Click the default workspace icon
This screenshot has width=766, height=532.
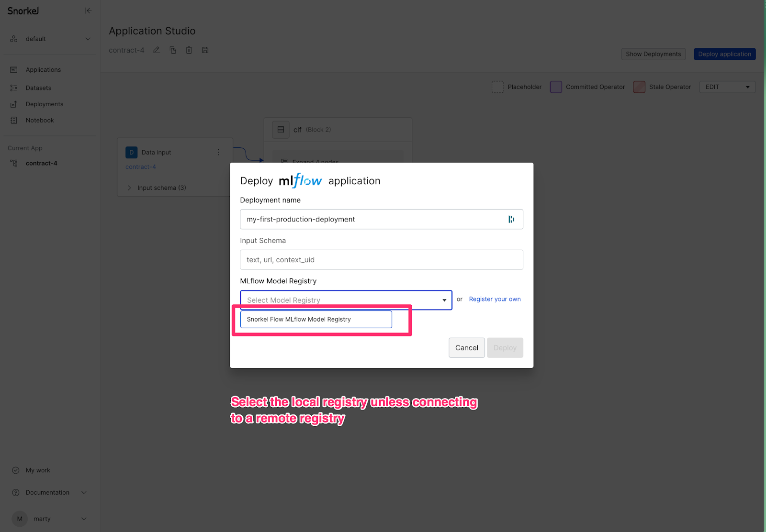(x=14, y=39)
